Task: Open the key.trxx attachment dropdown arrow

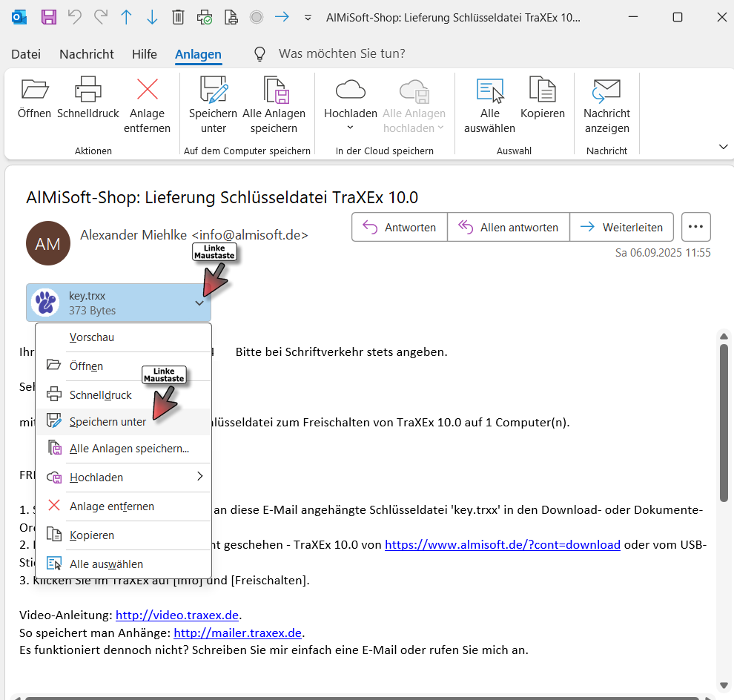Action: 199,303
